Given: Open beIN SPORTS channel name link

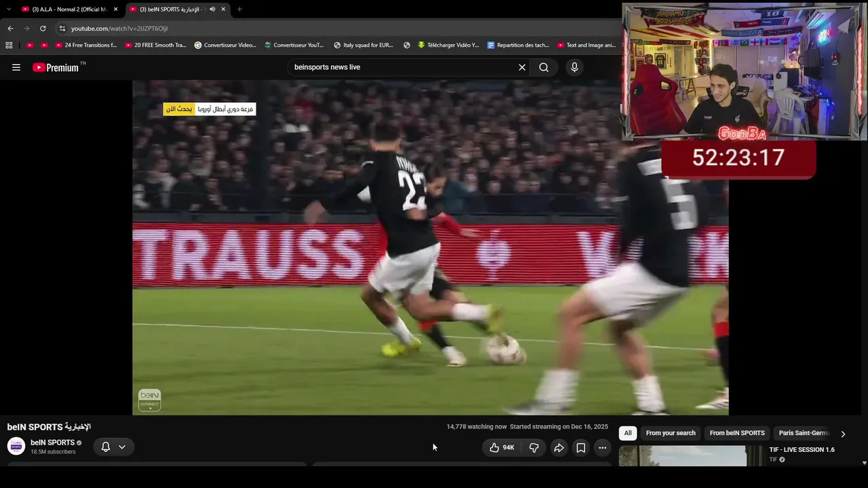Looking at the screenshot, I should [52, 443].
